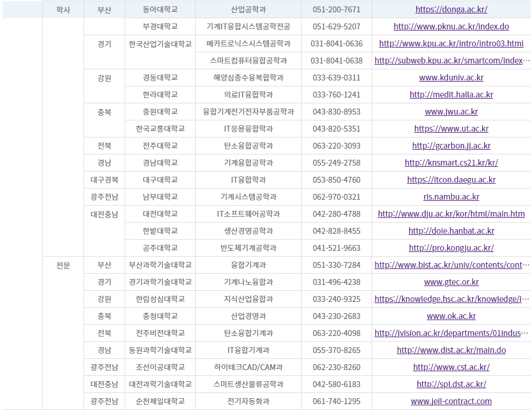Open the jvision.ac.kr departments link

point(452,333)
